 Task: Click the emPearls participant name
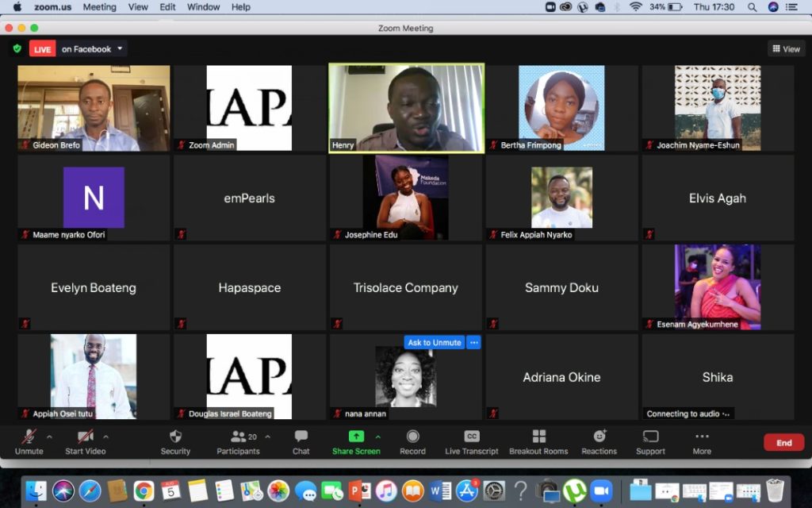click(x=250, y=198)
